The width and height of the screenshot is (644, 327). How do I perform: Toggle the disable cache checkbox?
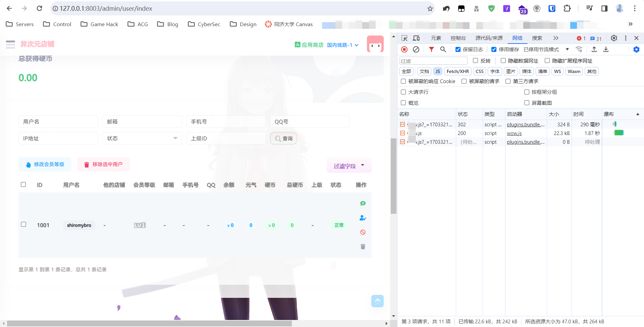coord(494,50)
